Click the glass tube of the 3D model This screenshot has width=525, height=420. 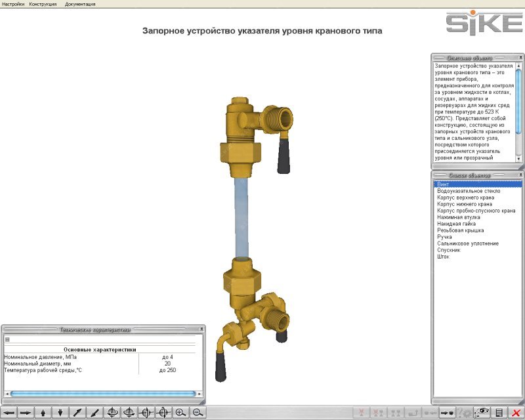pos(241,218)
